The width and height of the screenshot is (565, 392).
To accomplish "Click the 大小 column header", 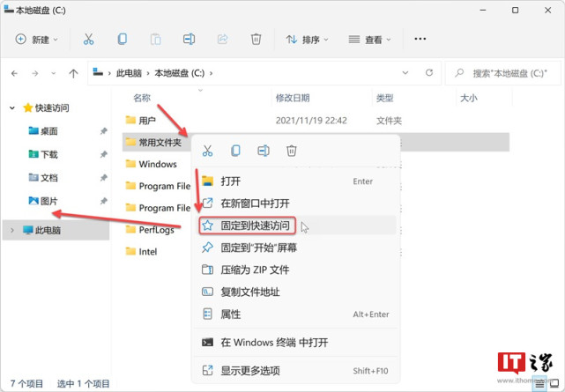I will click(x=469, y=98).
